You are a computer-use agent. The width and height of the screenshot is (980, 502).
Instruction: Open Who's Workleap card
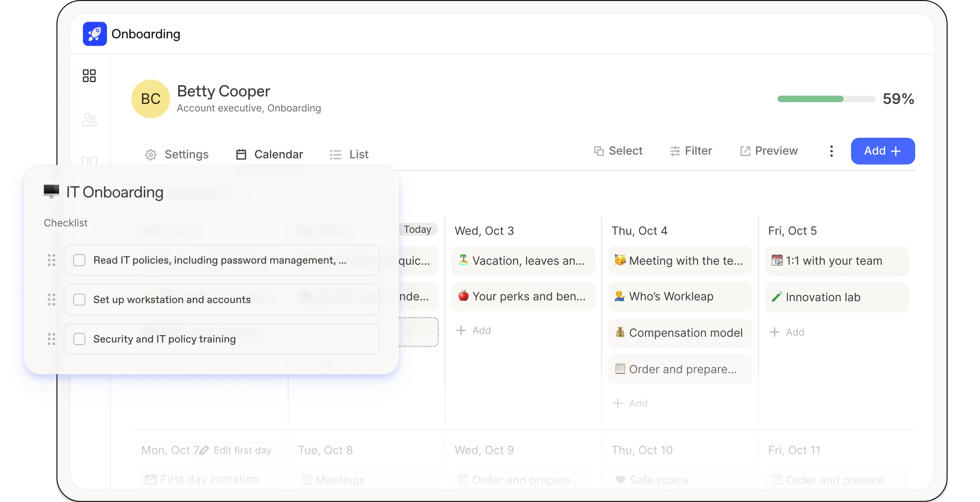(x=680, y=296)
